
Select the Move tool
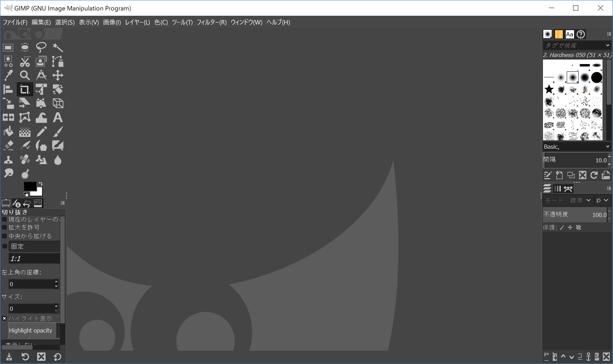58,75
